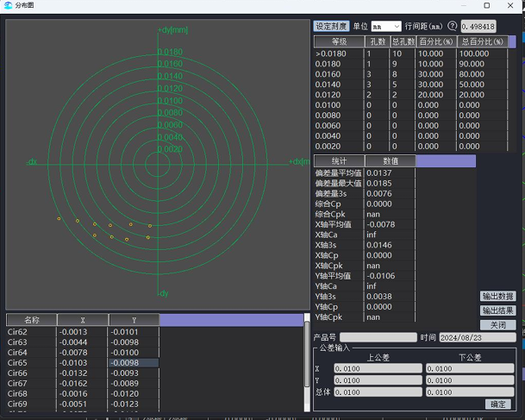Click the help question mark icon
This screenshot has width=525, height=420.
coord(453,27)
